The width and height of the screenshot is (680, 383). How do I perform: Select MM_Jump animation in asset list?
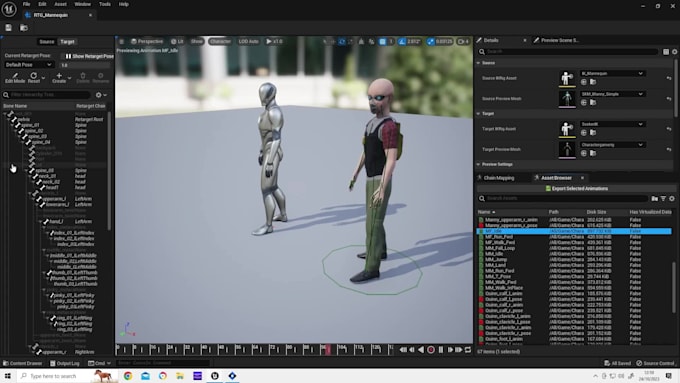tap(574, 259)
